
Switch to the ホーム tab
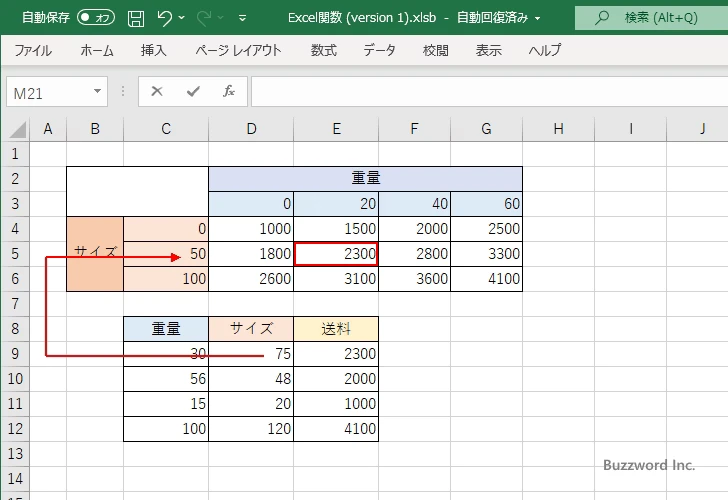tap(97, 50)
